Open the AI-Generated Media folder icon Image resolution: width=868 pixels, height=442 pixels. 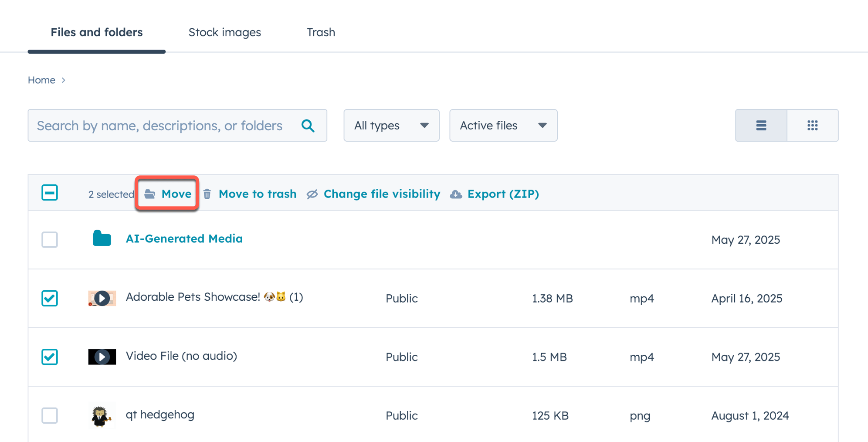[102, 238]
